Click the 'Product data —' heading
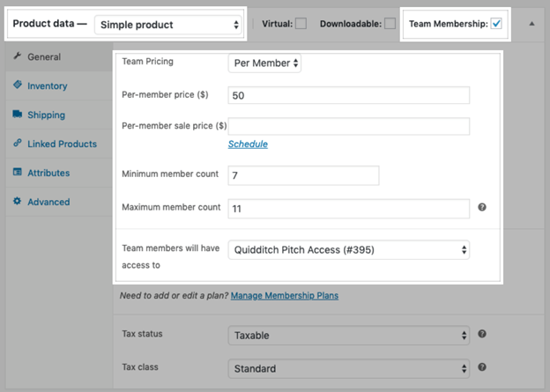 click(49, 24)
